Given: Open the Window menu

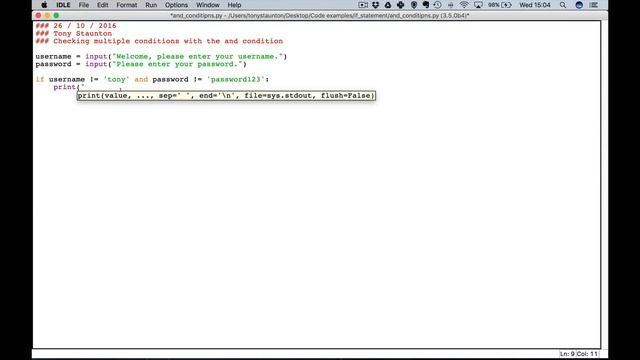Looking at the screenshot, I should (208, 5).
